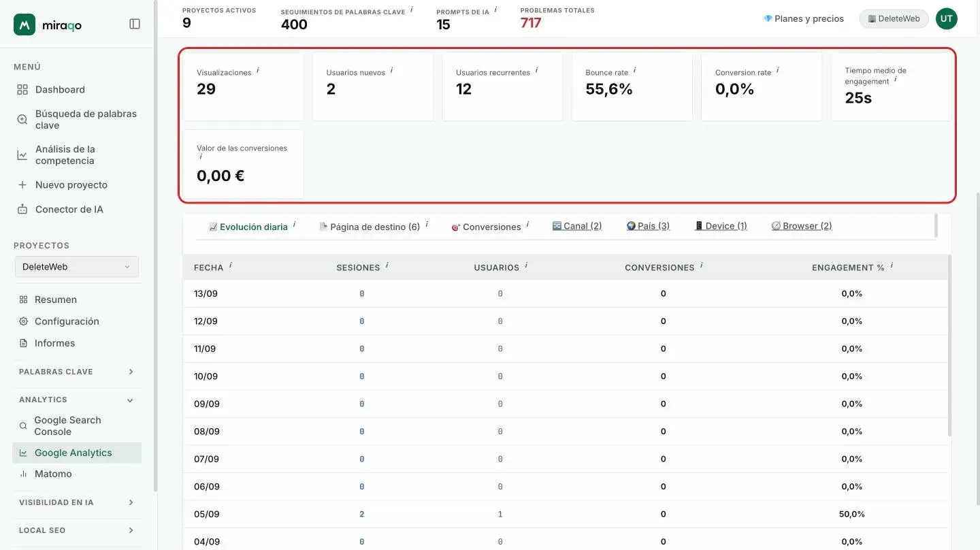Open the Resumen page

coord(56,300)
